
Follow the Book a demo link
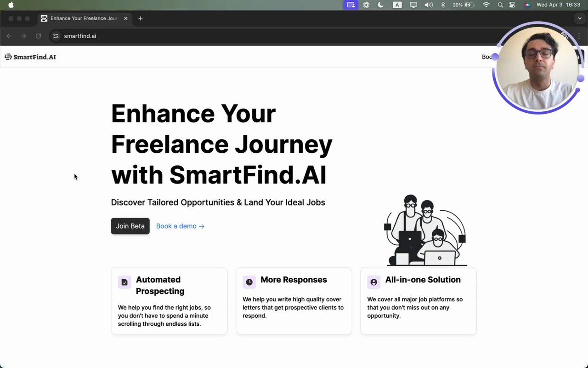pos(180,226)
